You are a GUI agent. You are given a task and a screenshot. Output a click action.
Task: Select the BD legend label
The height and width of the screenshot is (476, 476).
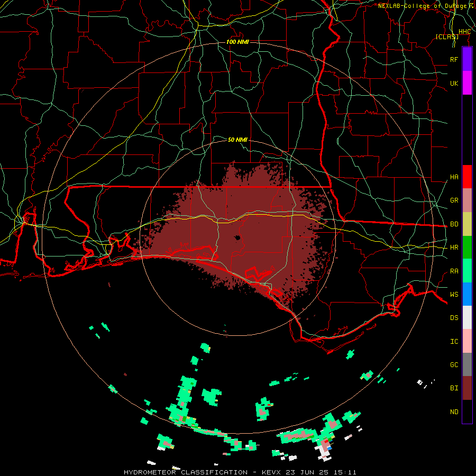click(454, 224)
